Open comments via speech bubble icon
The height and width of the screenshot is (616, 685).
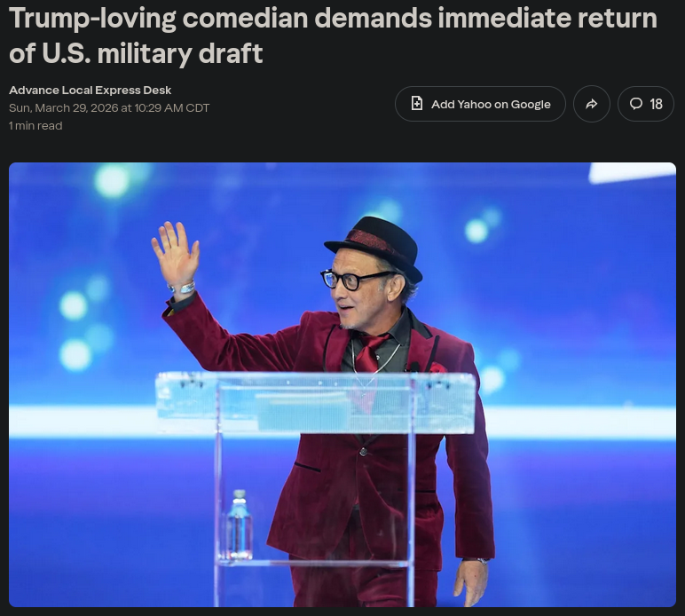pos(635,104)
